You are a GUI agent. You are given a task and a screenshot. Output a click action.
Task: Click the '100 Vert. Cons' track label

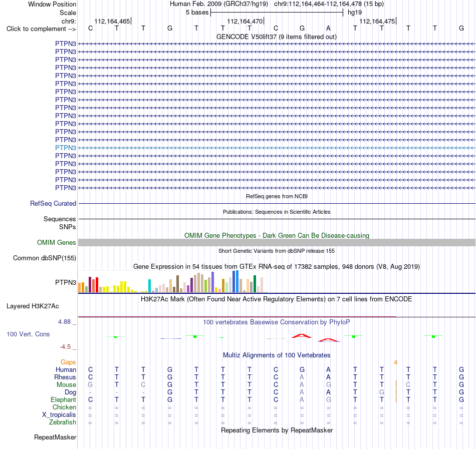tap(28, 334)
